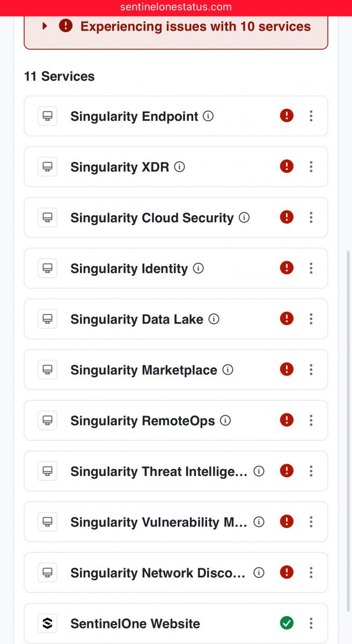This screenshot has width=352, height=644.
Task: Select the Singularity XDR service name
Action: 120,167
